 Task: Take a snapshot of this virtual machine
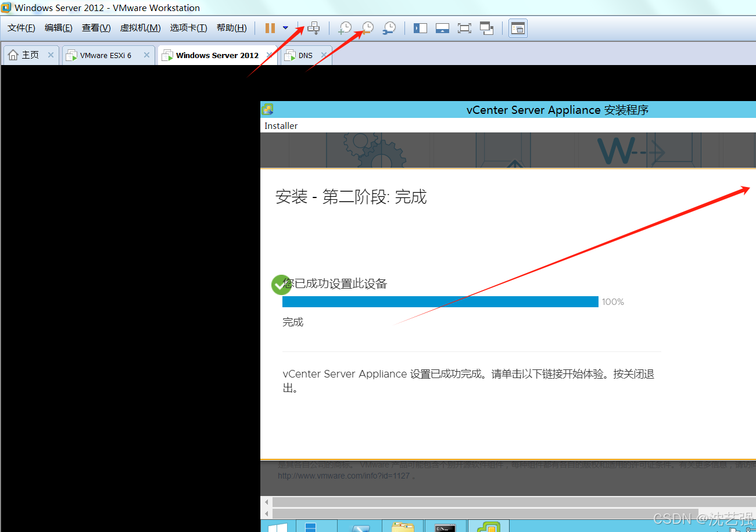[x=345, y=28]
